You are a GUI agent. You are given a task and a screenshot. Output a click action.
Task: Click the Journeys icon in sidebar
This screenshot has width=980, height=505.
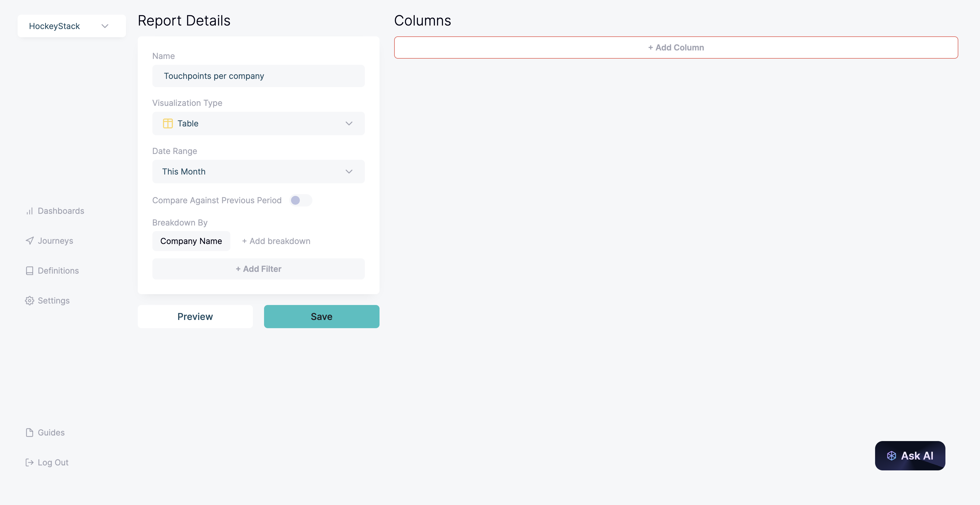[29, 240]
